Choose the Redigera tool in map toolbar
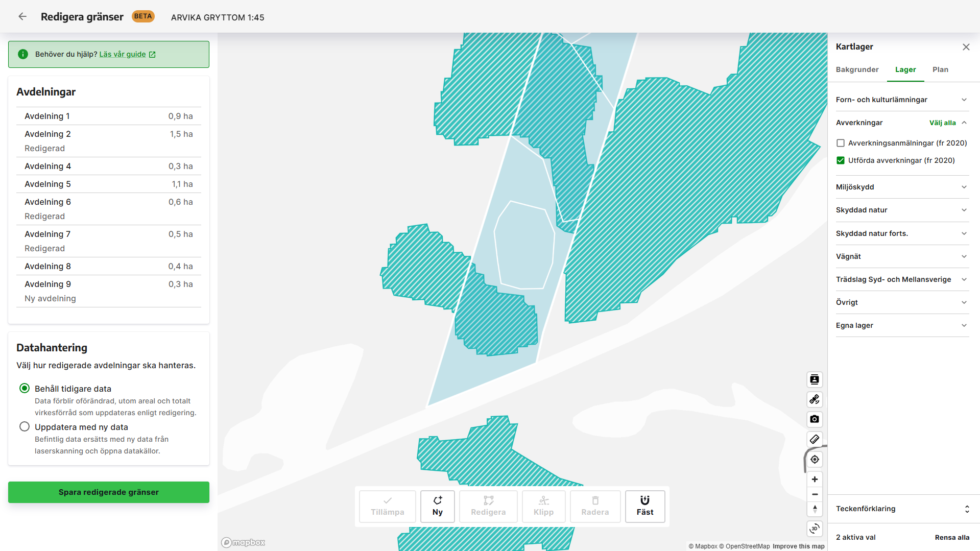The image size is (980, 551). [x=488, y=506]
